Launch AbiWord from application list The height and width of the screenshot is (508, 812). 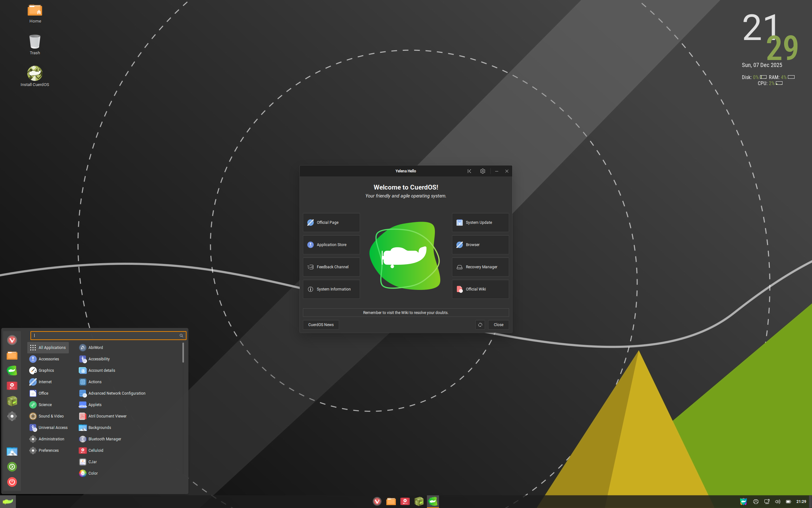click(x=130, y=348)
